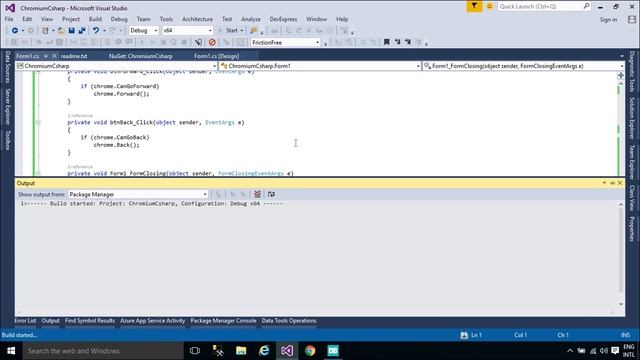The height and width of the screenshot is (360, 640).
Task: Click the Output panel vertical scrollbar
Action: click(x=621, y=255)
